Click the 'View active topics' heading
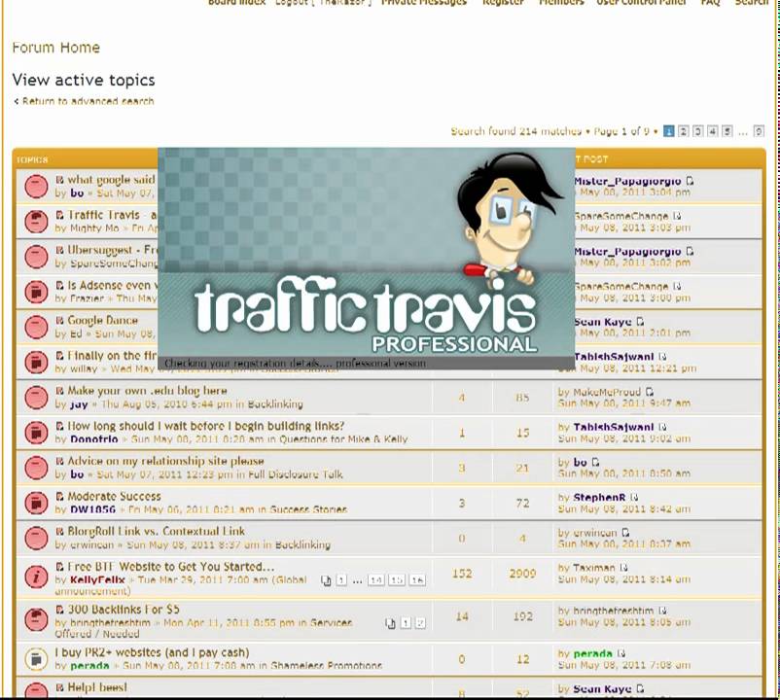Image resolution: width=780 pixels, height=700 pixels. 84,80
